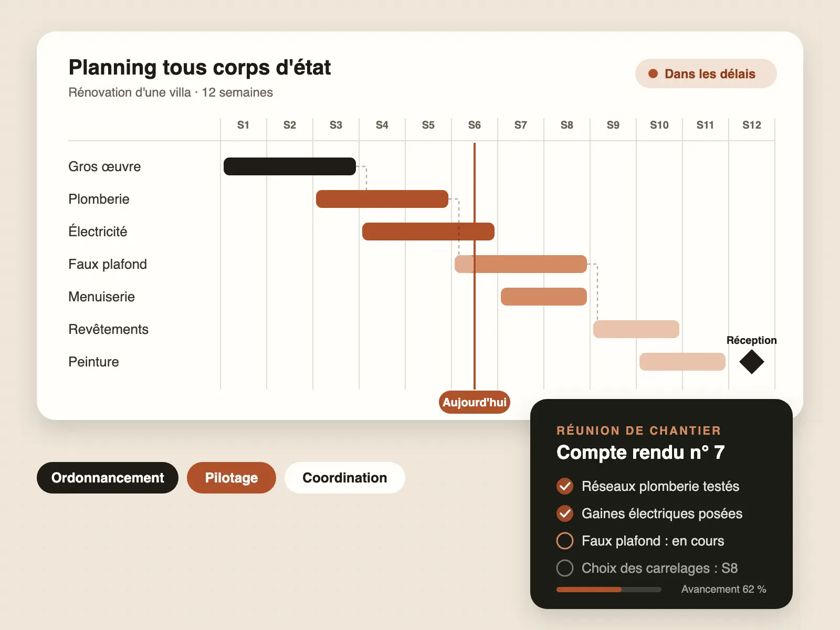The width and height of the screenshot is (840, 630).
Task: Click the status dot in the Dans les délais badge
Action: point(653,73)
